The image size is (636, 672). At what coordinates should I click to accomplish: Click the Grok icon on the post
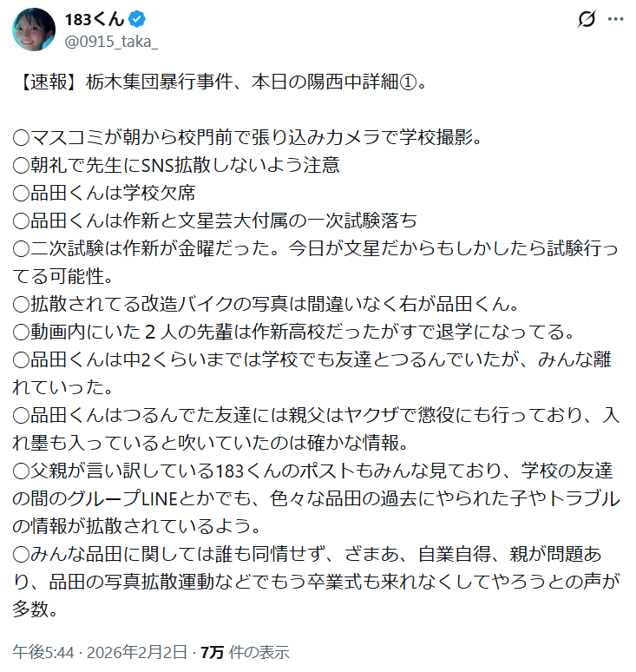[585, 20]
